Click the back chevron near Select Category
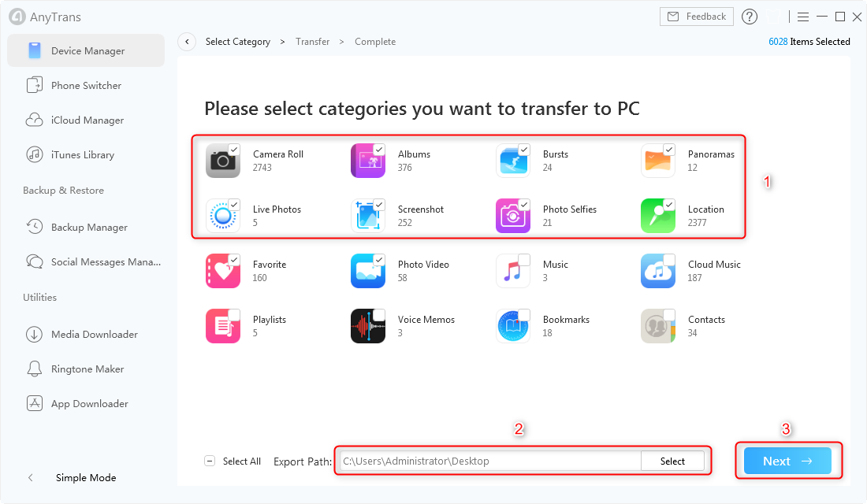867x504 pixels. [186, 41]
